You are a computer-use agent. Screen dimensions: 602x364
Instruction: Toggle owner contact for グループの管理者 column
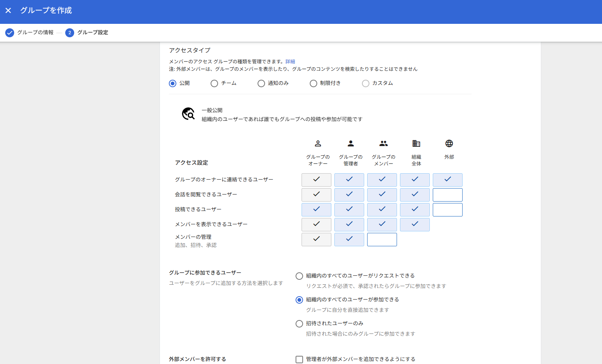click(x=349, y=180)
